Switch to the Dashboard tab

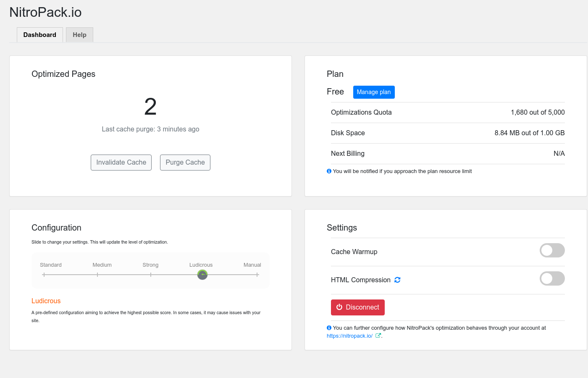tap(40, 35)
